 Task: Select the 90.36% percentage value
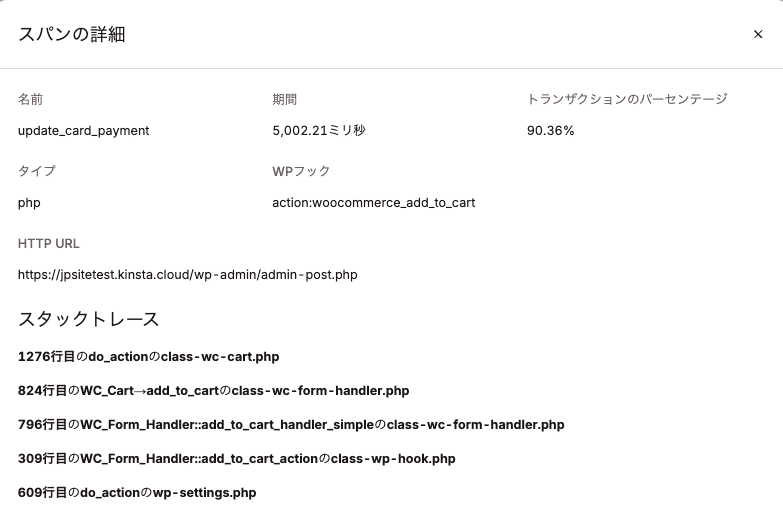(x=551, y=130)
